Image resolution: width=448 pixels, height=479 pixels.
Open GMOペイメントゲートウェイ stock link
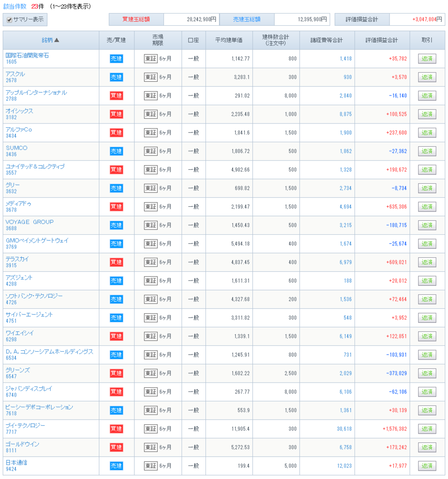tap(37, 240)
